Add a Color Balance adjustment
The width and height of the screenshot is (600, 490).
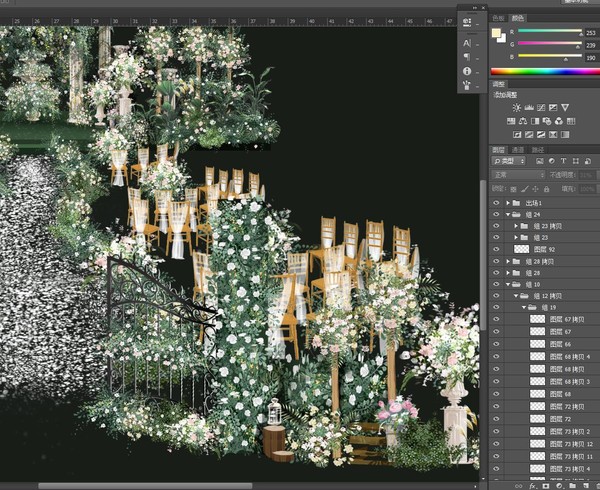pyautogui.click(x=523, y=121)
